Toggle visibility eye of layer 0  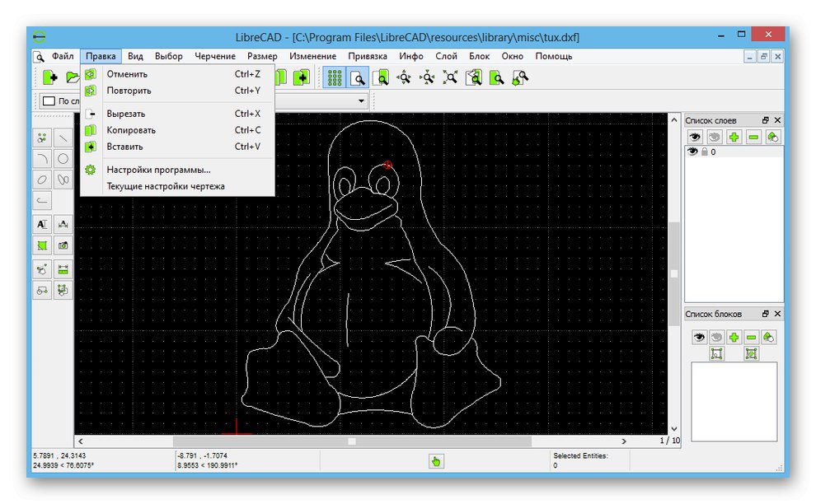[692, 152]
